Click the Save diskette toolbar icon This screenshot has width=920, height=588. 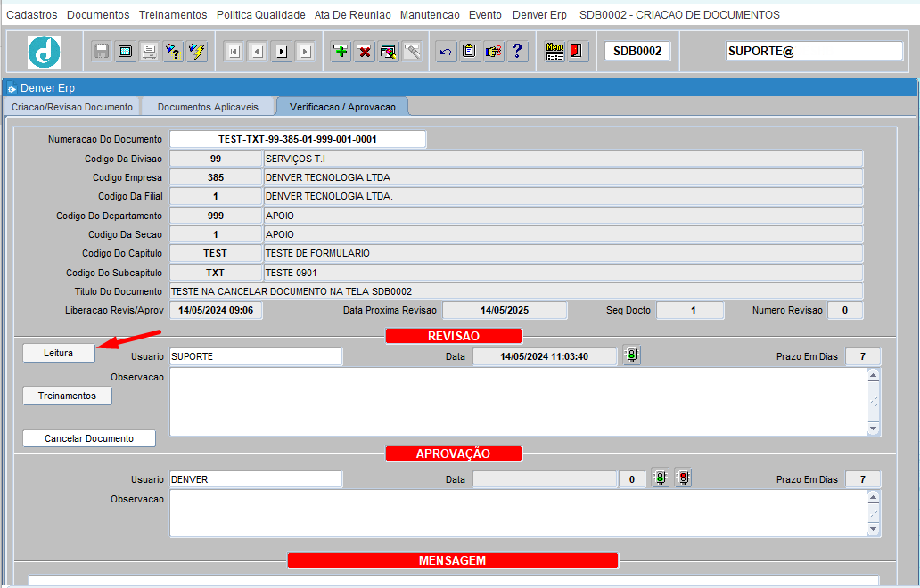[x=102, y=52]
